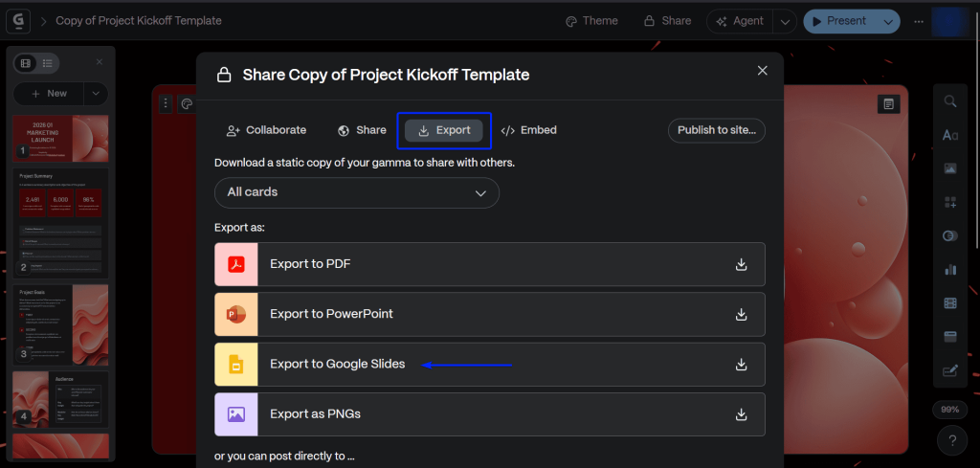Click download icon for Export as PNGs
Image resolution: width=980 pixels, height=468 pixels.
point(740,414)
